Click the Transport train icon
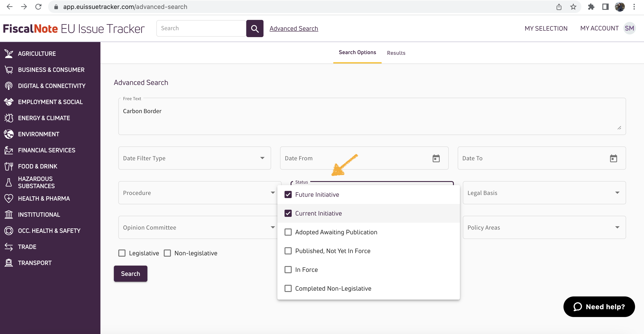This screenshot has height=334, width=644. 9,263
